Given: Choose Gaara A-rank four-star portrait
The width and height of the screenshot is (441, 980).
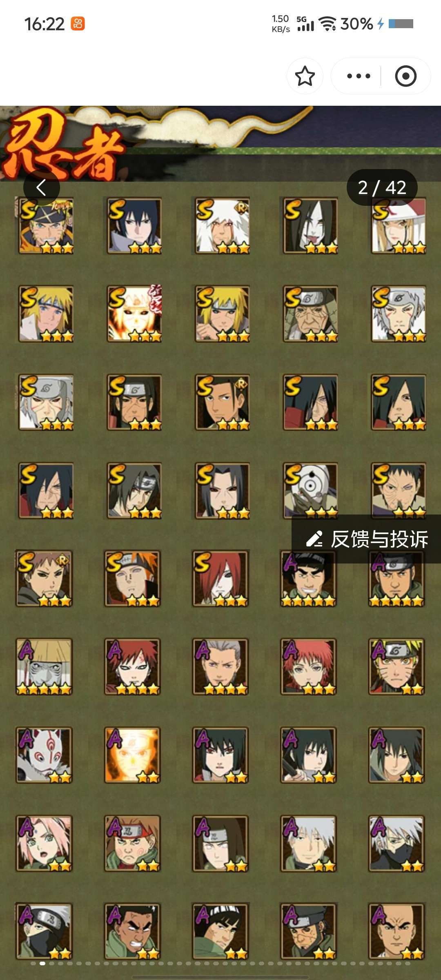Looking at the screenshot, I should (x=132, y=666).
